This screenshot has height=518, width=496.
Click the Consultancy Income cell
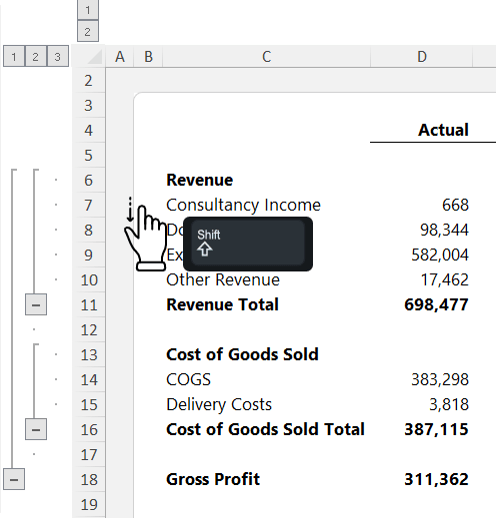(x=243, y=205)
